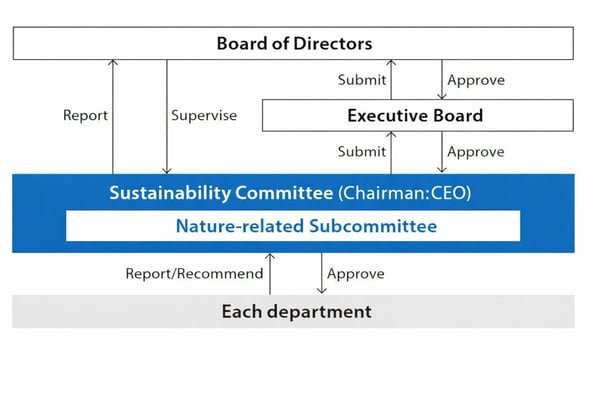Viewport: 600px width, 400px height.
Task: Click Submit arrow below the Executive Board
Action: tap(392, 152)
